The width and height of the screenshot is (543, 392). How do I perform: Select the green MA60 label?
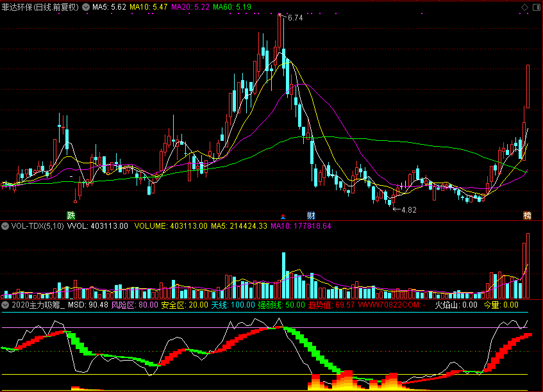tap(232, 7)
